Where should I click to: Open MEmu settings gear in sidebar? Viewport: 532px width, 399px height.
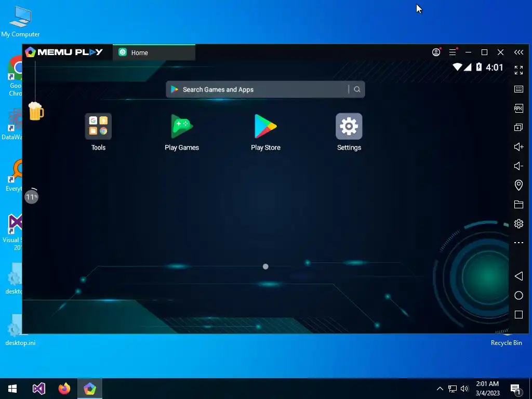click(x=518, y=223)
